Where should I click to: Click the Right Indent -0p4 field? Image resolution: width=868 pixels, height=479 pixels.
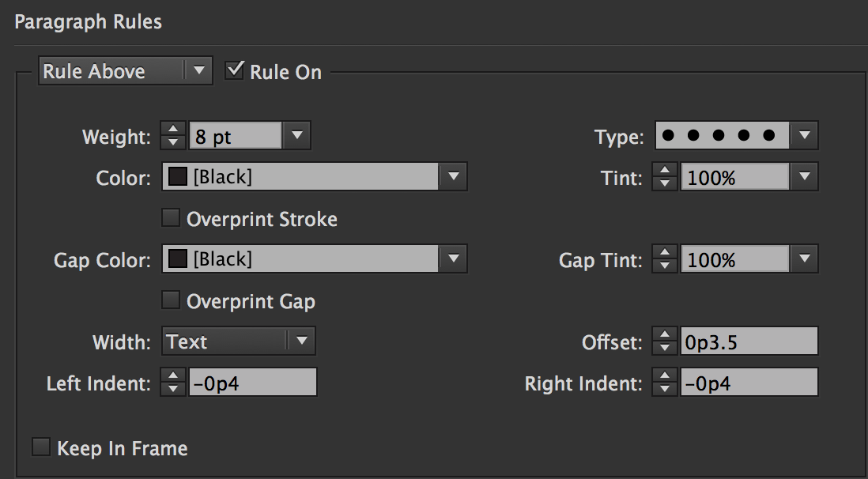[x=748, y=383]
